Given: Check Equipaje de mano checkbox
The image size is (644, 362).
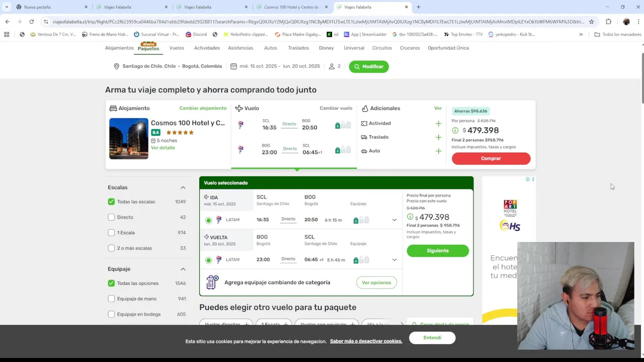Looking at the screenshot, I should click(111, 299).
